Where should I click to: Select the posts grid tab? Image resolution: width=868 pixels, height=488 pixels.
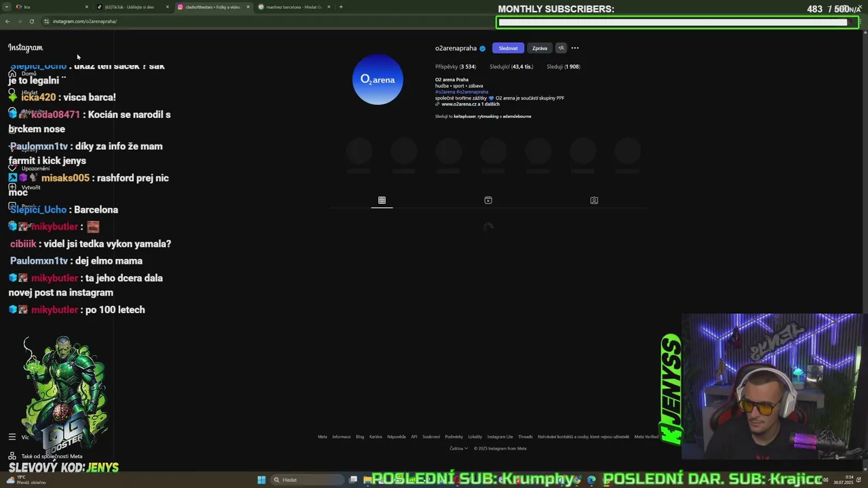(x=382, y=201)
